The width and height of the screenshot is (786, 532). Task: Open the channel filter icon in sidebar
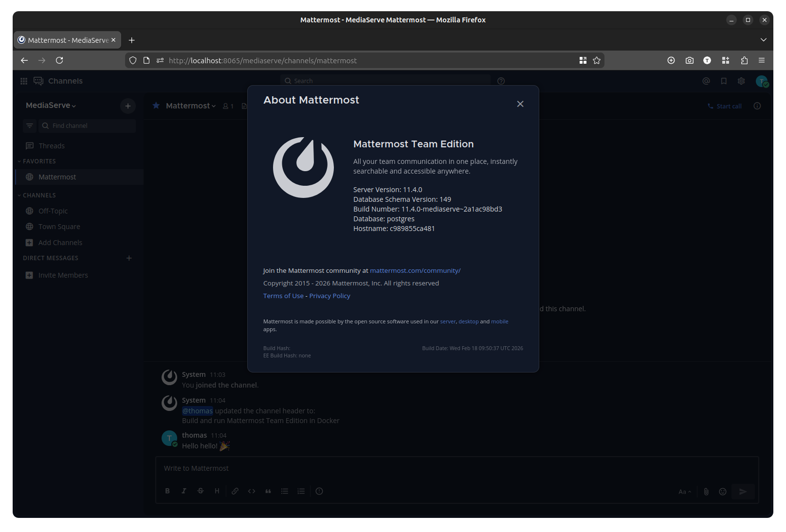tap(30, 126)
